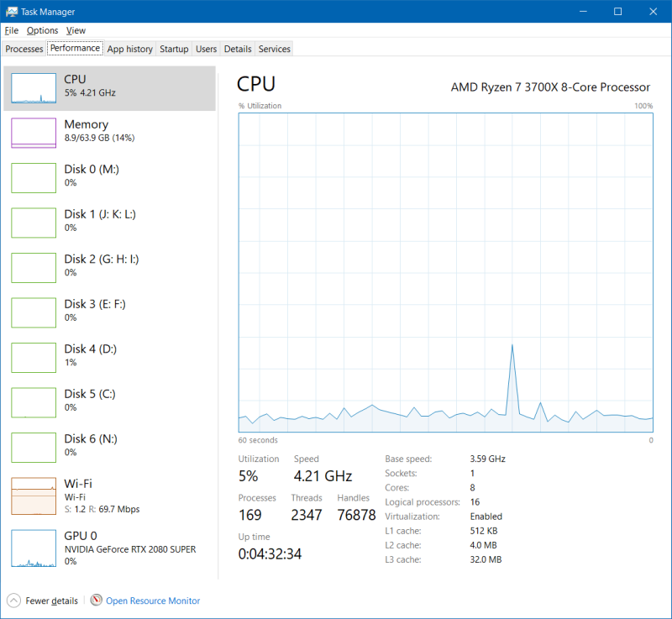Select Disk 5 (C:) graph thumbnail
Viewport: 672px width, 619px height.
tap(34, 402)
